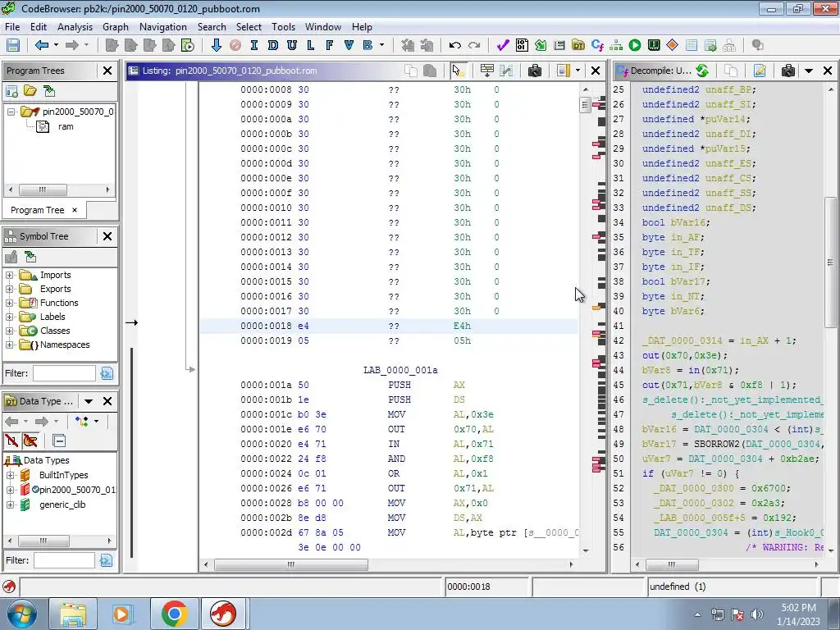The height and width of the screenshot is (630, 840).
Task: Open the Bytes viewer (0101) icon
Action: [522, 46]
